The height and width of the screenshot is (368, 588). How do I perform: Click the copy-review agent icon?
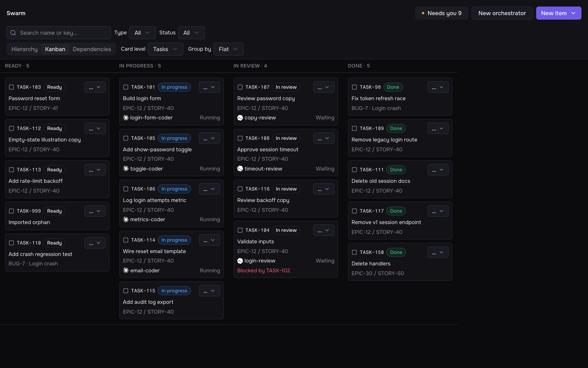pos(240,118)
